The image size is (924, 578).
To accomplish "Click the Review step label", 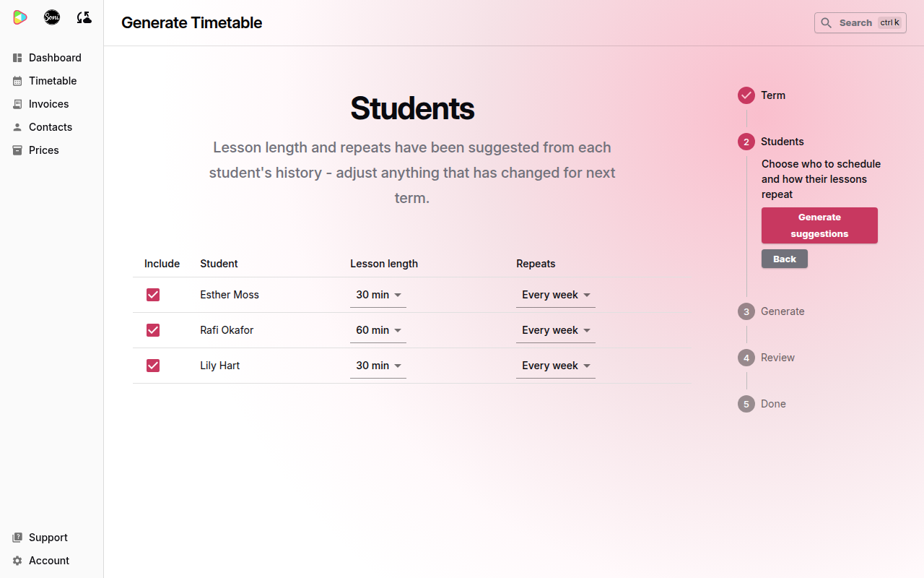I will pos(777,358).
